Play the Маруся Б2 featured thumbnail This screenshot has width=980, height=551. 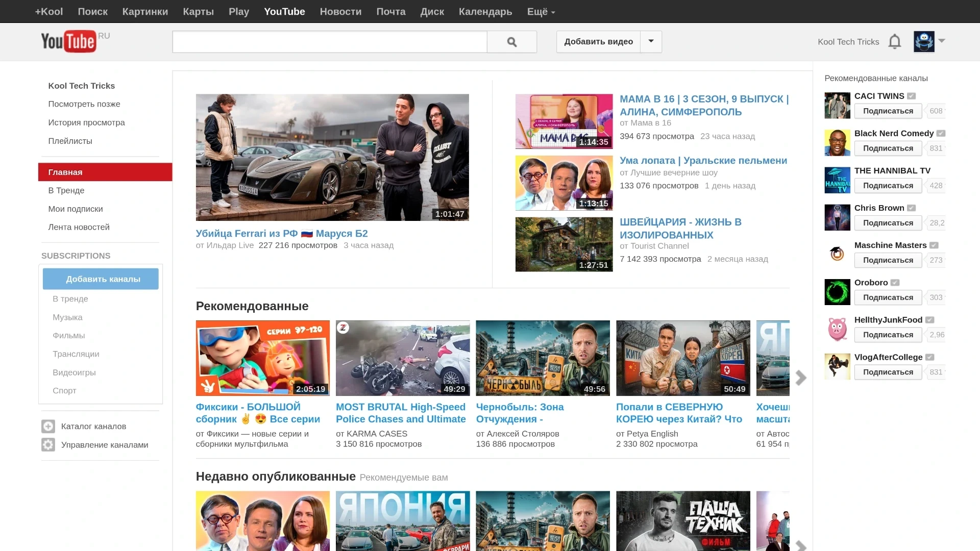(x=332, y=157)
